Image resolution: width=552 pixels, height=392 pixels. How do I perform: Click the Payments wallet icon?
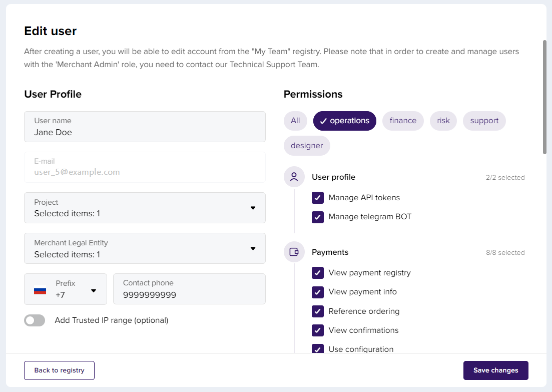[x=294, y=252]
